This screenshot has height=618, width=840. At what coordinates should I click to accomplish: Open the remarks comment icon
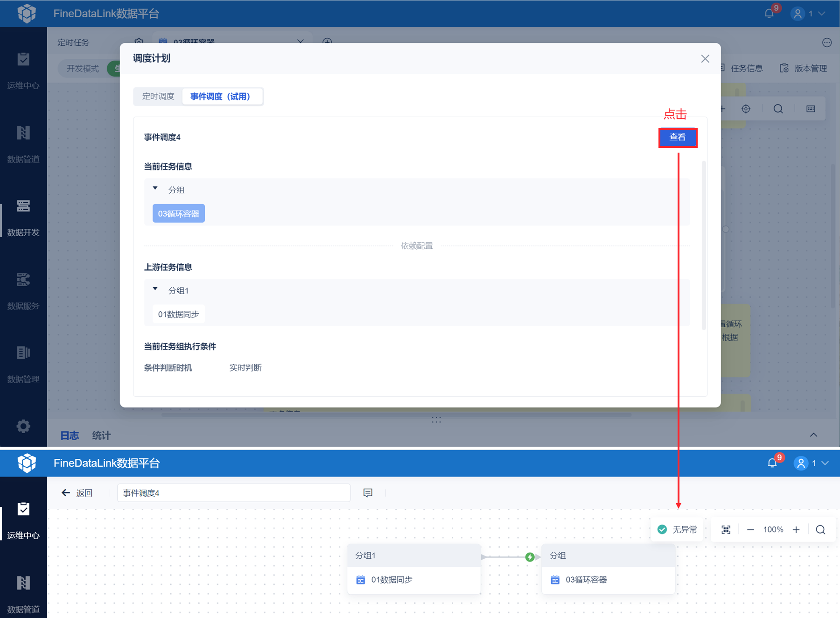368,493
